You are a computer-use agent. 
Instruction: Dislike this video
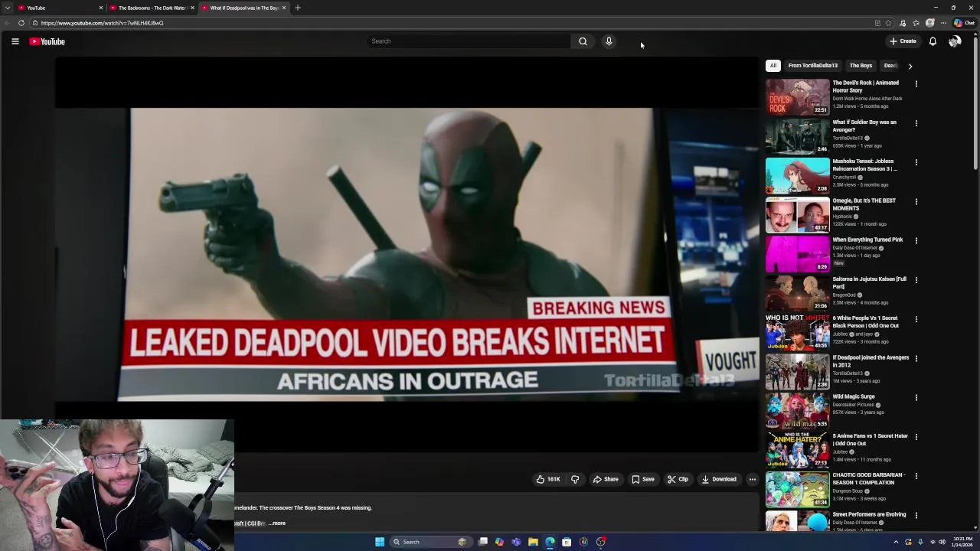(575, 479)
